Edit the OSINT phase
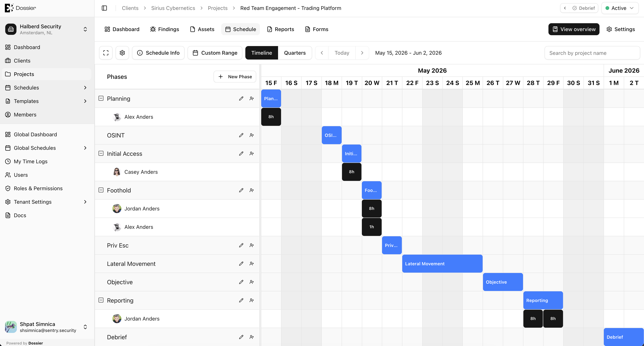 click(241, 135)
